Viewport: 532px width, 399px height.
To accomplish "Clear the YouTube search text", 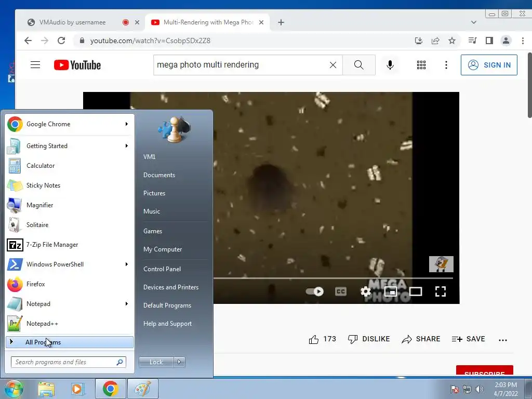I will (x=333, y=65).
